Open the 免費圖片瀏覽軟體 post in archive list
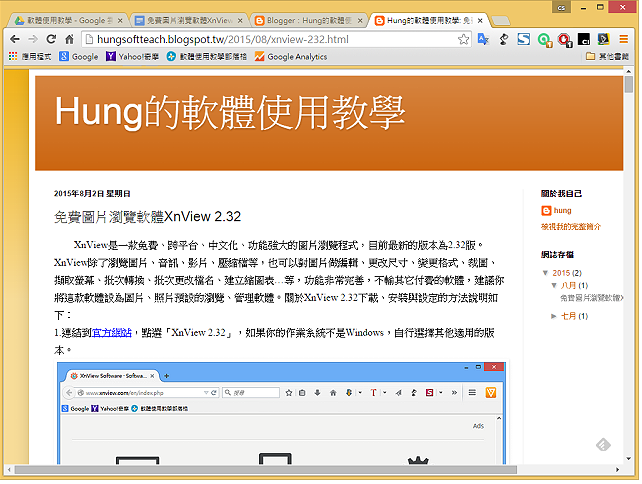The height and width of the screenshot is (484, 642). pos(592,298)
